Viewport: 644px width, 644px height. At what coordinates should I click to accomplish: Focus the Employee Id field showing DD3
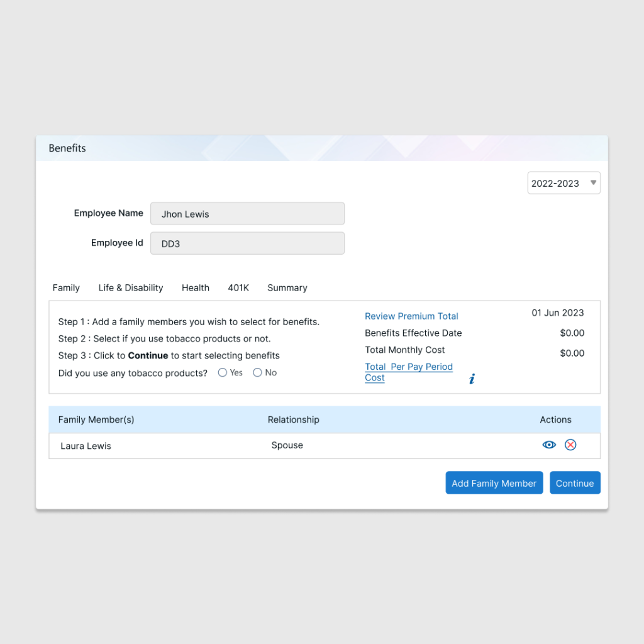coord(247,243)
